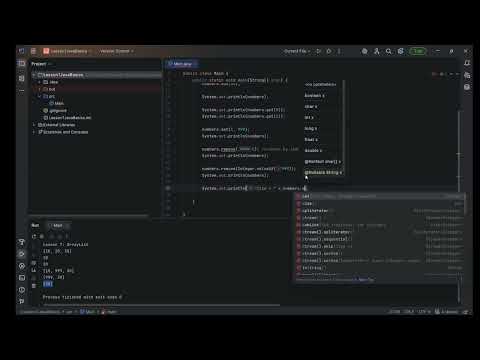Open the Notifications bell icon
This screenshot has width=480, height=360.
tap(467, 63)
